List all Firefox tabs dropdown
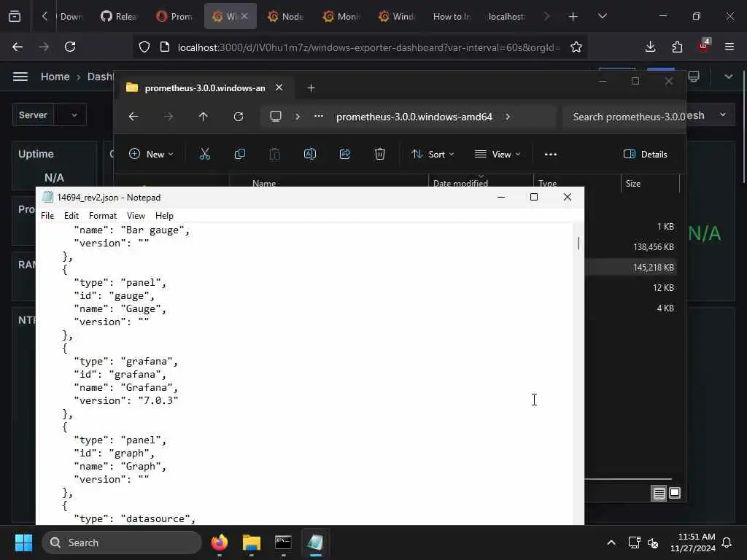747x560 pixels. (x=603, y=17)
